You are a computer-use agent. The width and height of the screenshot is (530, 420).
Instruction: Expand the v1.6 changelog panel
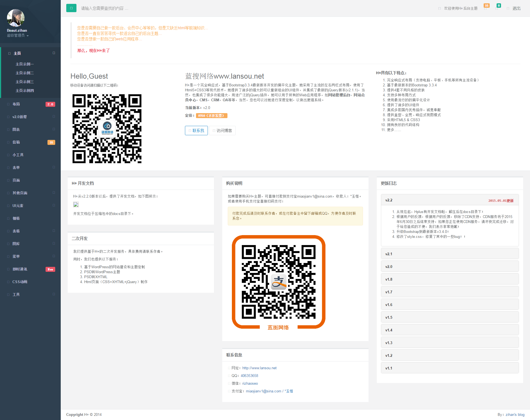tap(450, 305)
